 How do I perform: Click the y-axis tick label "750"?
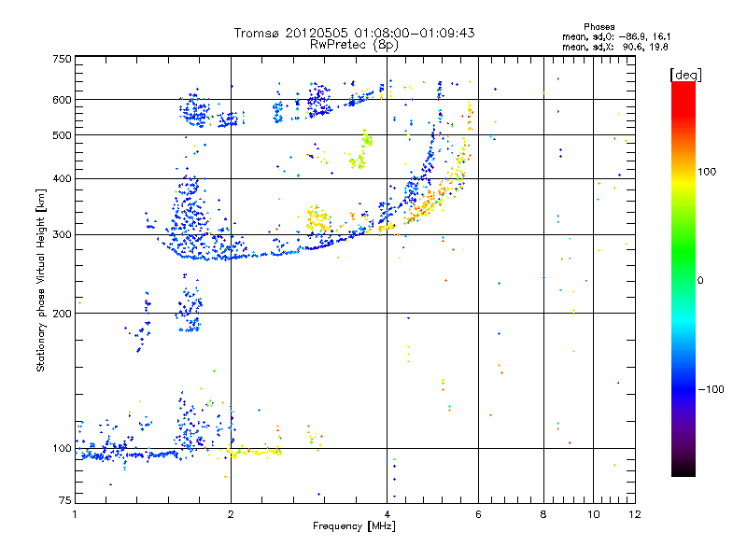tap(62, 60)
